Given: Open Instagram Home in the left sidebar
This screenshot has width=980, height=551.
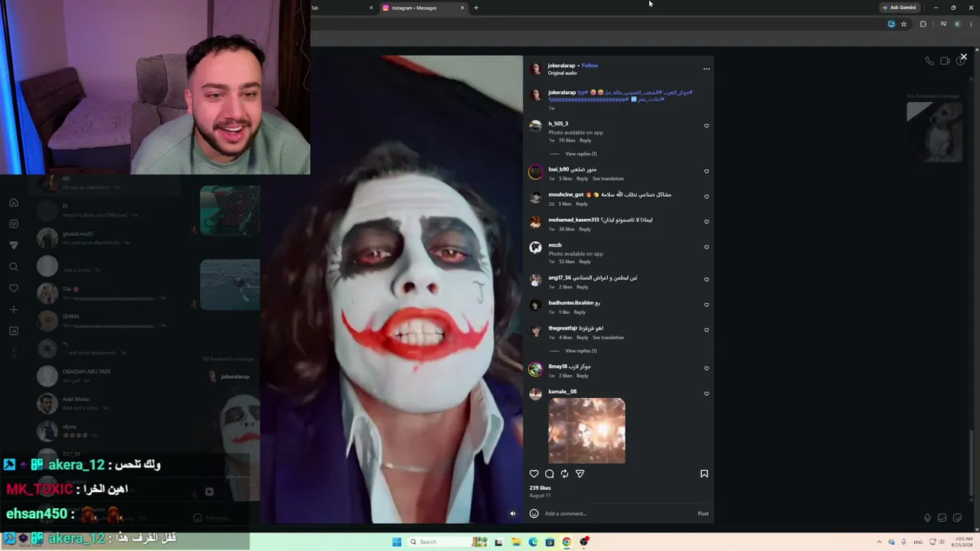Looking at the screenshot, I should coord(14,203).
